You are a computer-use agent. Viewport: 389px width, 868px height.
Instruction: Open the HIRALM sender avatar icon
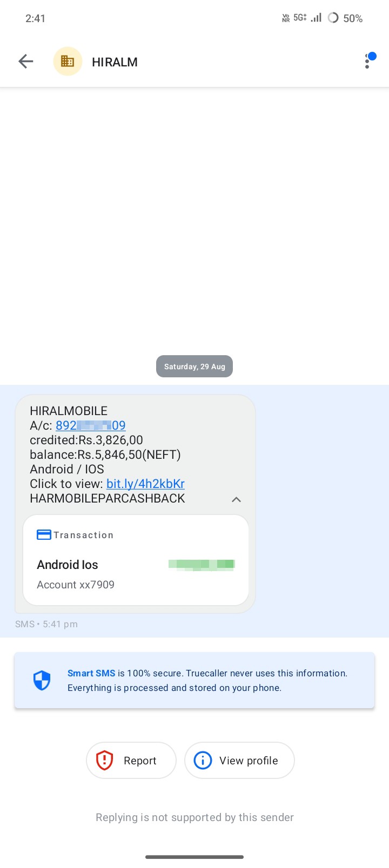click(68, 62)
